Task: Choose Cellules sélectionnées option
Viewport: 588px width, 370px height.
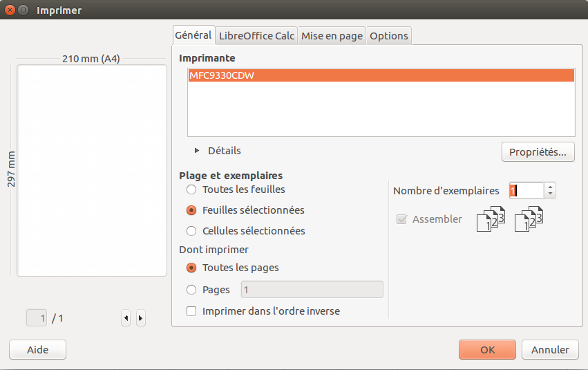Action: 191,231
